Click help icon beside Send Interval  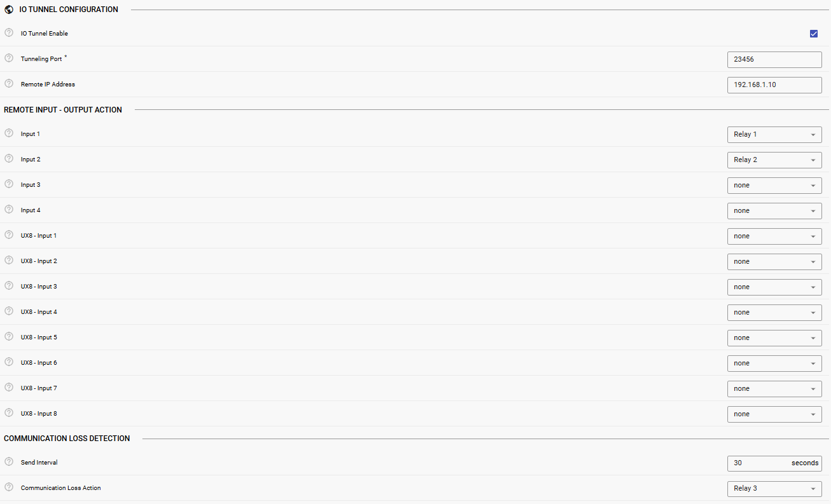[9, 462]
